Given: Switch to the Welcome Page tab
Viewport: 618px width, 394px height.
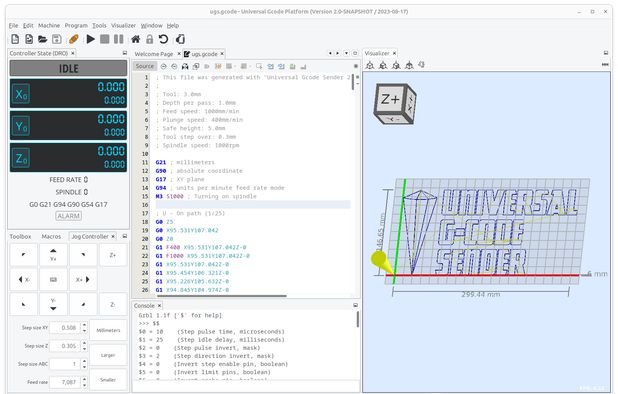Looking at the screenshot, I should 154,54.
